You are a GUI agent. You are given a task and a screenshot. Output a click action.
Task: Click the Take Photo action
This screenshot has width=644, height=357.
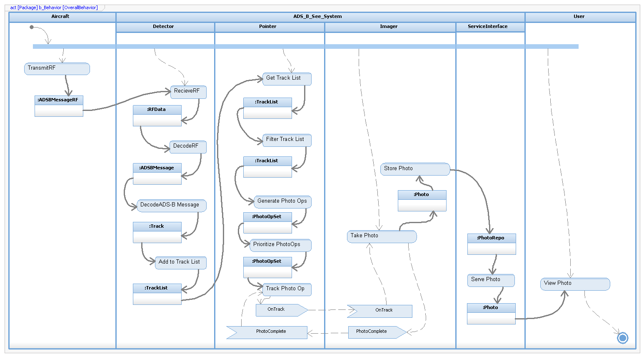381,236
